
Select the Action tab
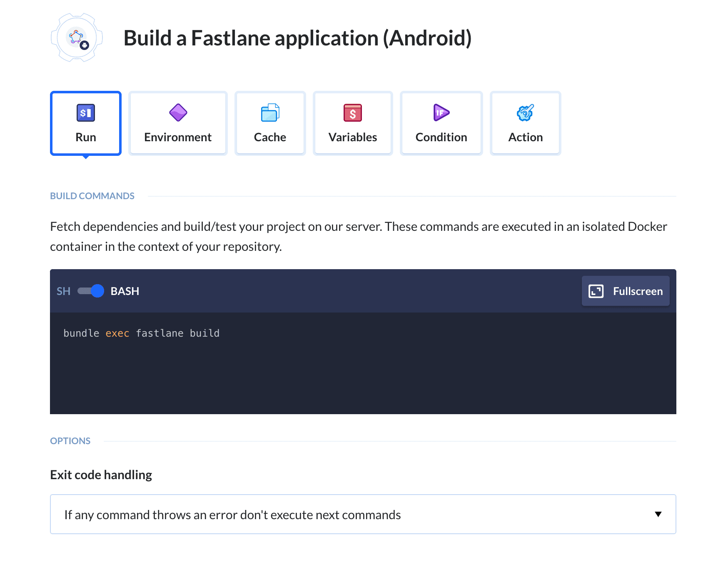point(526,123)
